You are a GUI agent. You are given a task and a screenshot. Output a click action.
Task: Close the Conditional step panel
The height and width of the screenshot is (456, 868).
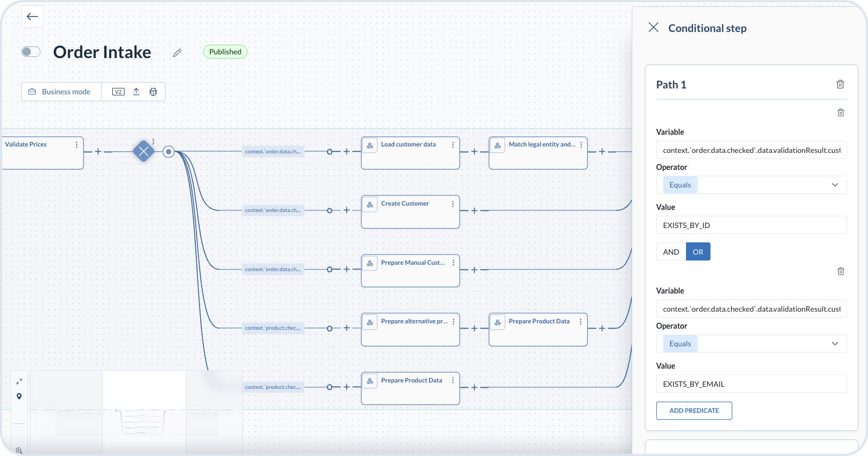click(x=654, y=27)
